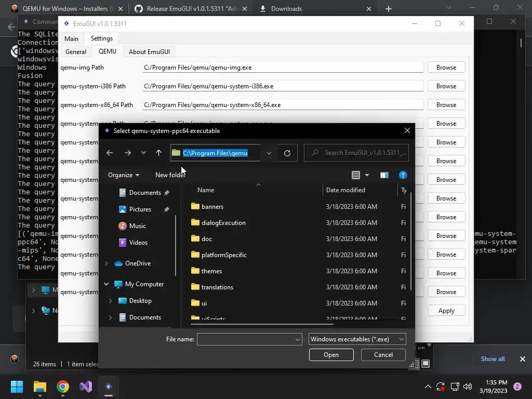Viewport: 532px width, 399px height.
Task: Create a New folder in the dialog
Action: tap(170, 175)
